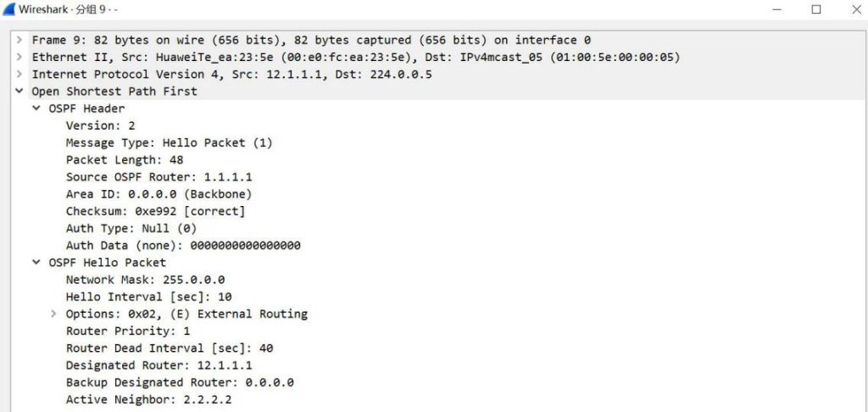Minimize the Wireshark packet window

[776, 9]
